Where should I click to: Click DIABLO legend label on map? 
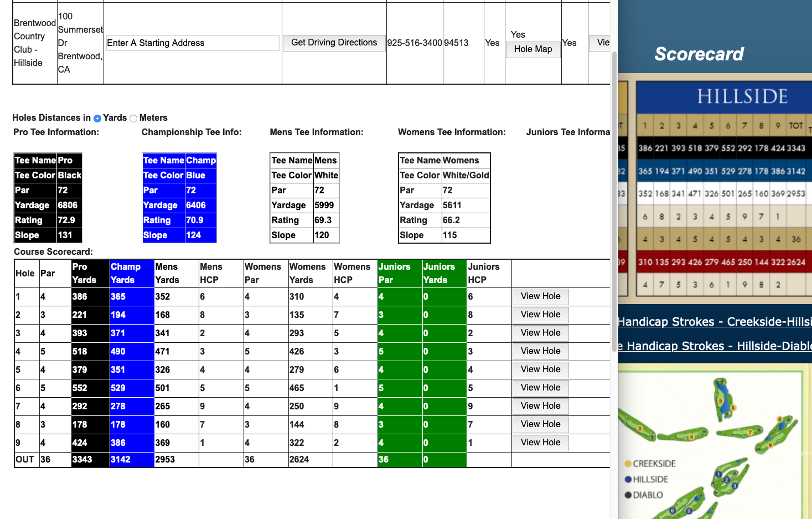click(x=648, y=495)
